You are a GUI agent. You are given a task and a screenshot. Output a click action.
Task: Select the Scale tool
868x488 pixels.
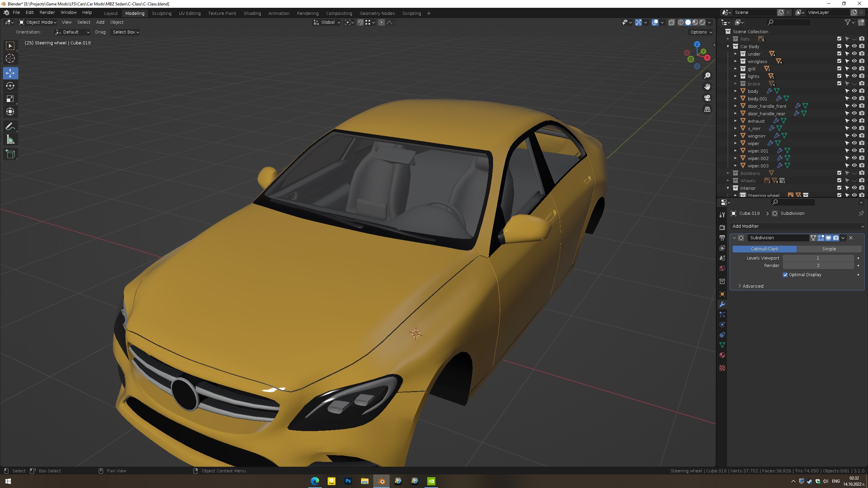tap(10, 99)
